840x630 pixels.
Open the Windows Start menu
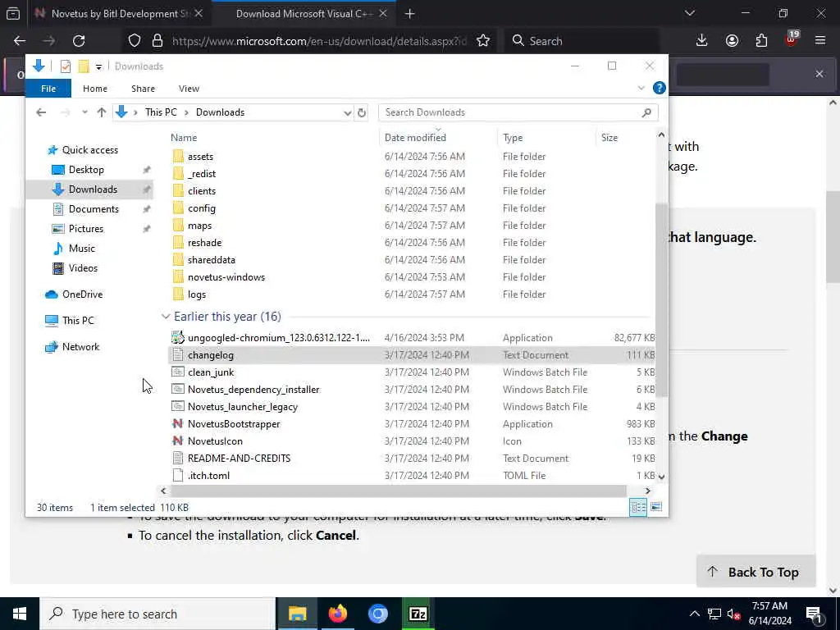pos(20,614)
